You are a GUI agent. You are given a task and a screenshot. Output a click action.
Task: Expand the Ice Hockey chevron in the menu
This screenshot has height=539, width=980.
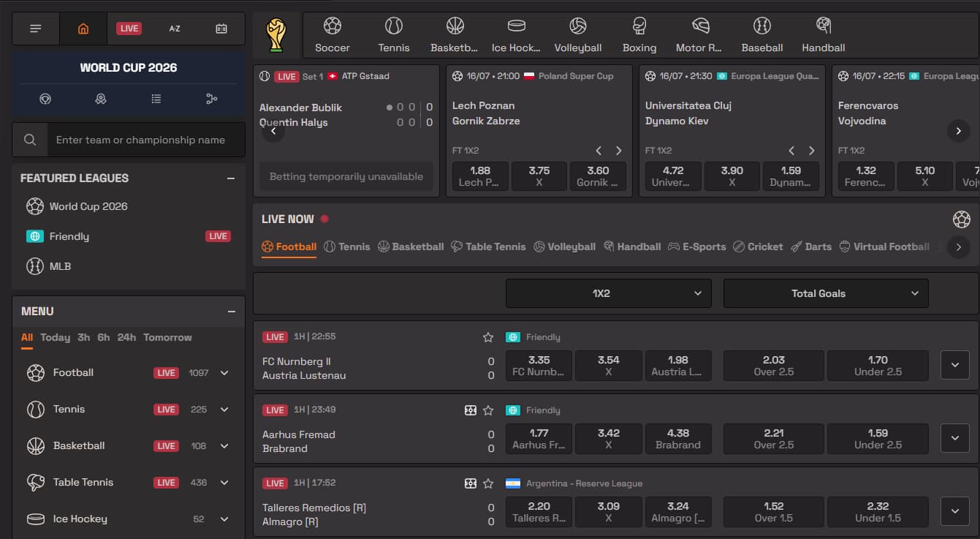click(x=224, y=519)
